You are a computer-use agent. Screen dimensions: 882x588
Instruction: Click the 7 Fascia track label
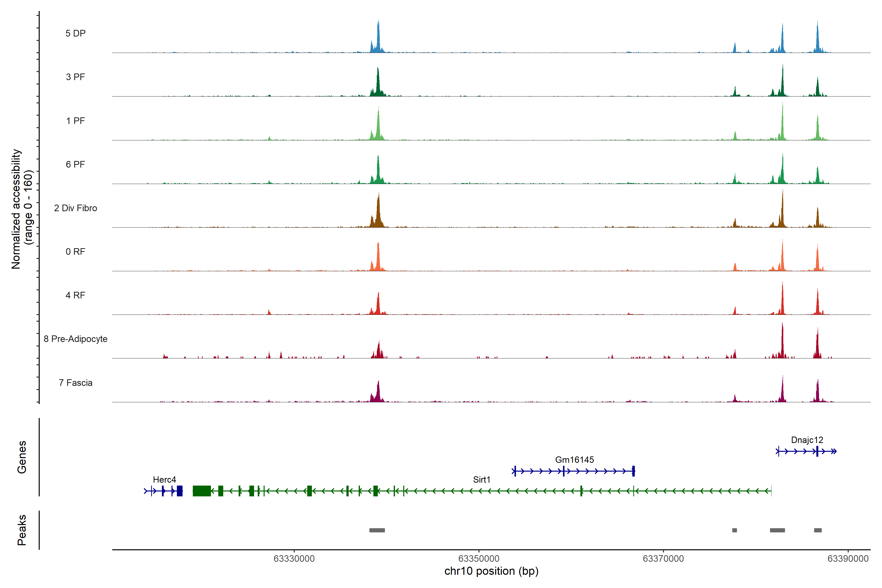[x=75, y=383]
